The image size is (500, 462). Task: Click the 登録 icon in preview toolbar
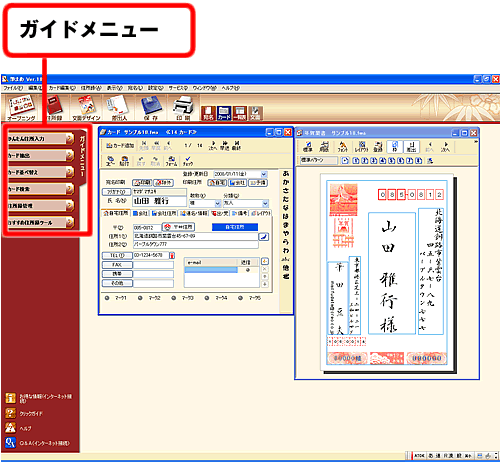click(378, 147)
